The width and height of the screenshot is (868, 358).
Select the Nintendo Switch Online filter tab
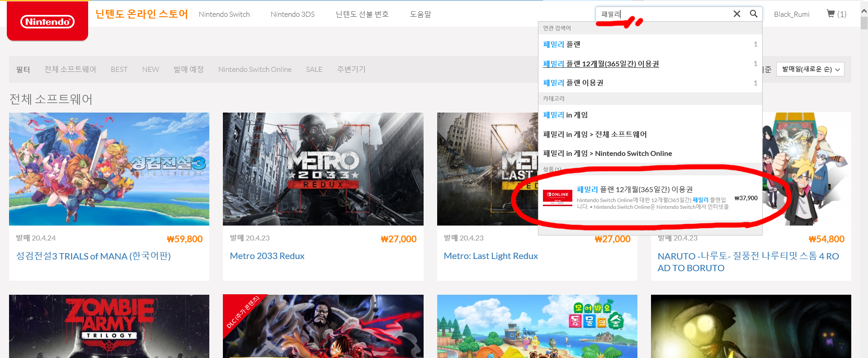click(255, 69)
